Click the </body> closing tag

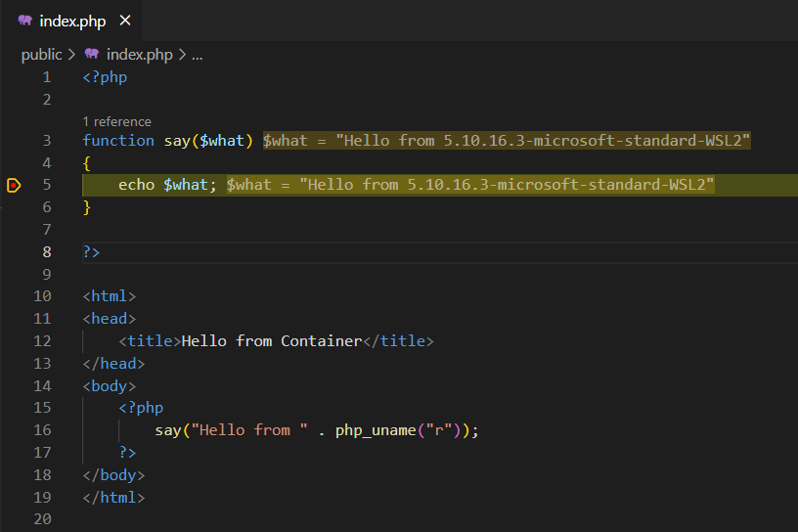[x=114, y=475]
